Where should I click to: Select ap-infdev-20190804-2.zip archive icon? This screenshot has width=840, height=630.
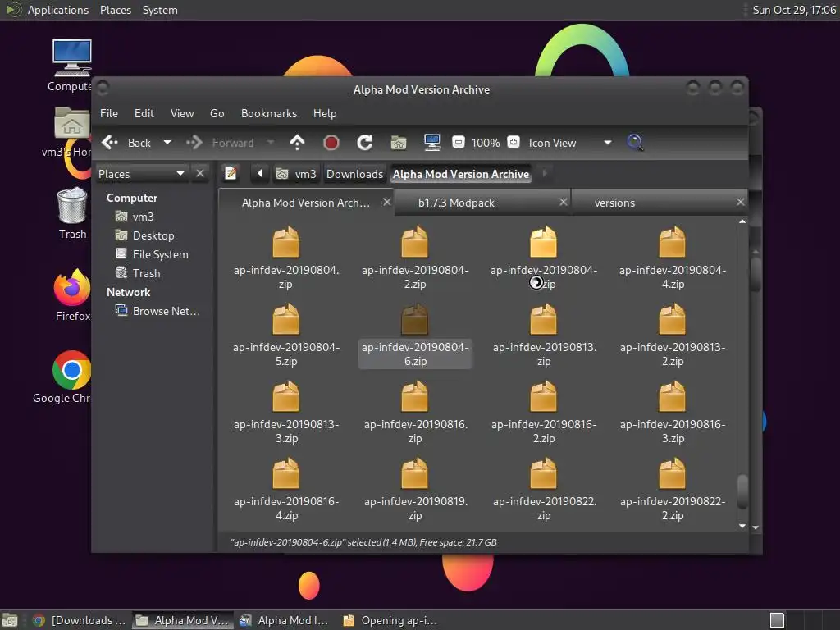tap(414, 242)
